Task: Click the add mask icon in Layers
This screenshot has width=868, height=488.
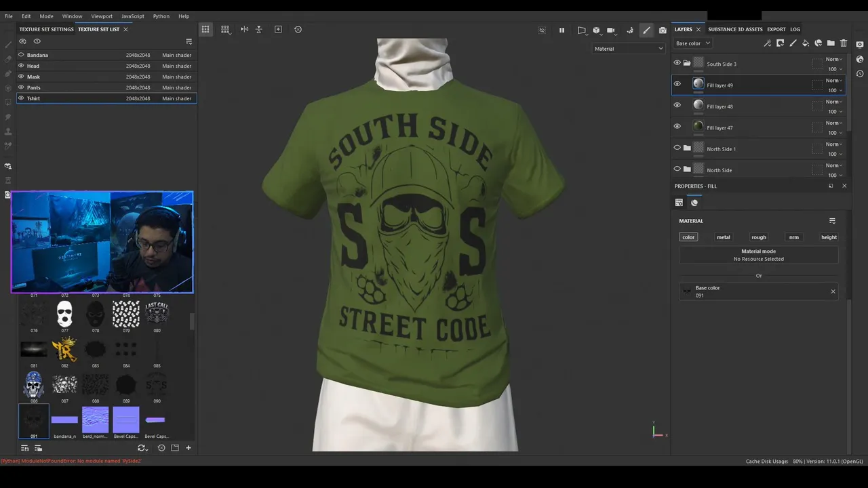Action: click(780, 43)
